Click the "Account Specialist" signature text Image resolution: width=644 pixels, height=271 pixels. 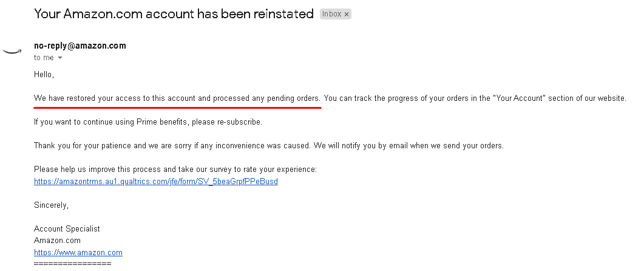click(x=67, y=229)
